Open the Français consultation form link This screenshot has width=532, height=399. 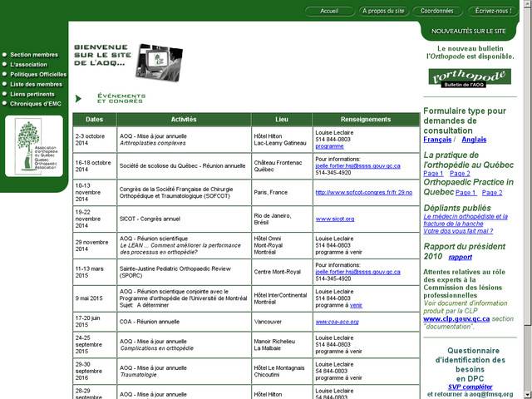[x=437, y=140]
